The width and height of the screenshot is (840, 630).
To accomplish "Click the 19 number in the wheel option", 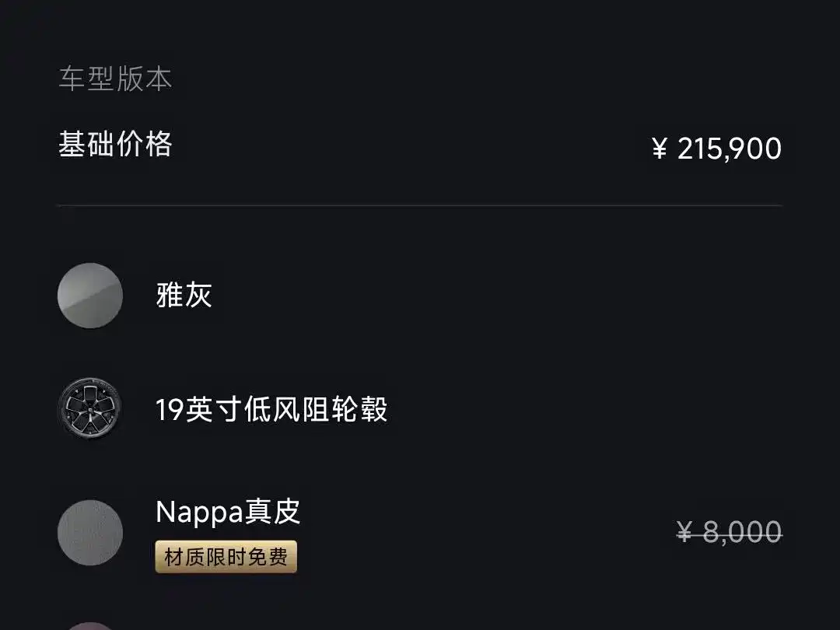I will (x=170, y=410).
